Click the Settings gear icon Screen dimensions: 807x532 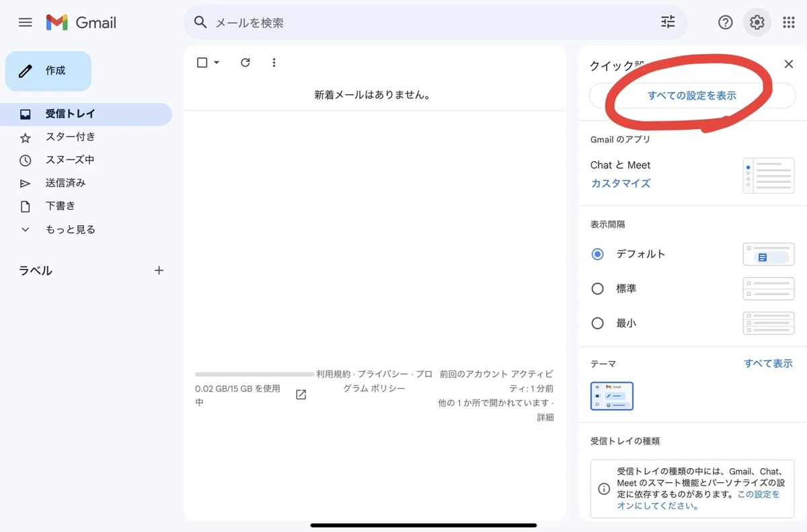[757, 22]
